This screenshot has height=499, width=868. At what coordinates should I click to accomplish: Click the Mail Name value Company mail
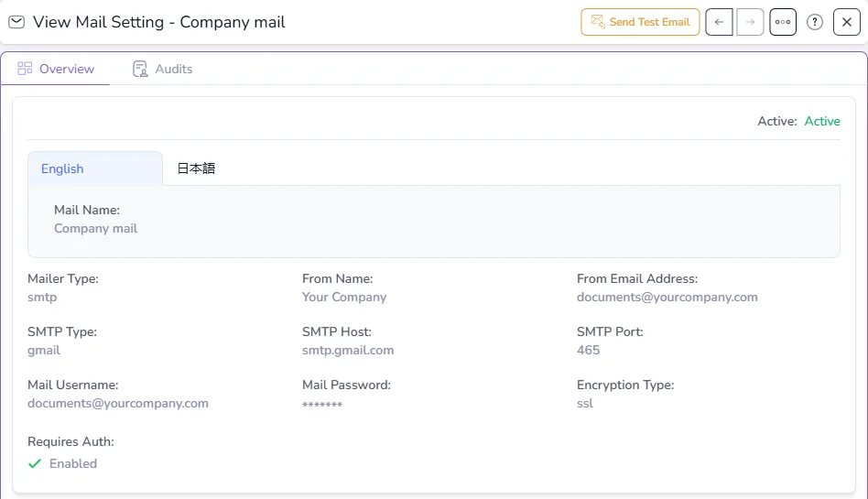[96, 228]
